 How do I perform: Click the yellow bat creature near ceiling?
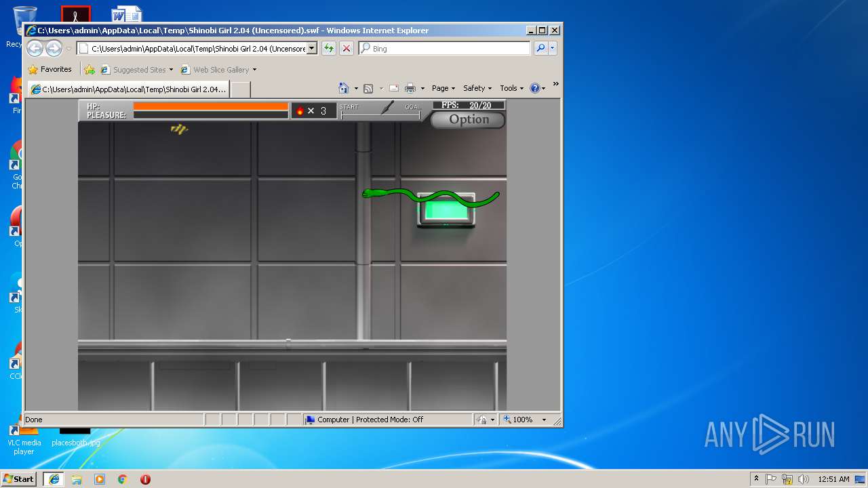[x=179, y=129]
